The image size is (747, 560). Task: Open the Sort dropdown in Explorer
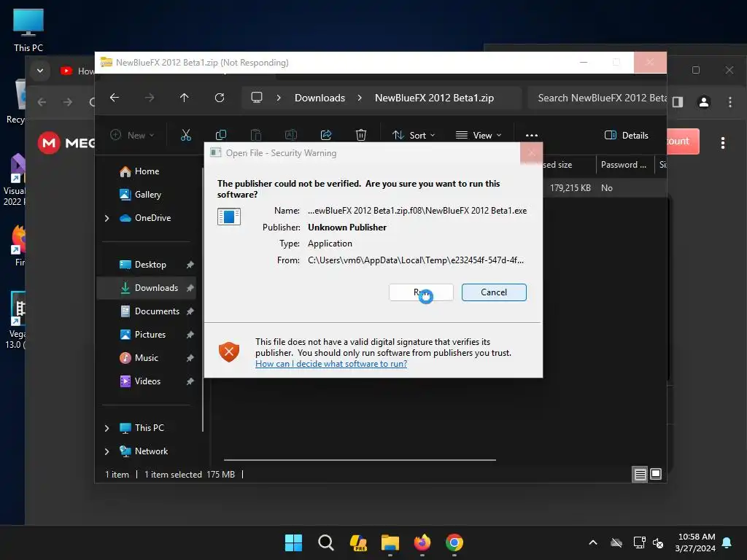pos(414,135)
